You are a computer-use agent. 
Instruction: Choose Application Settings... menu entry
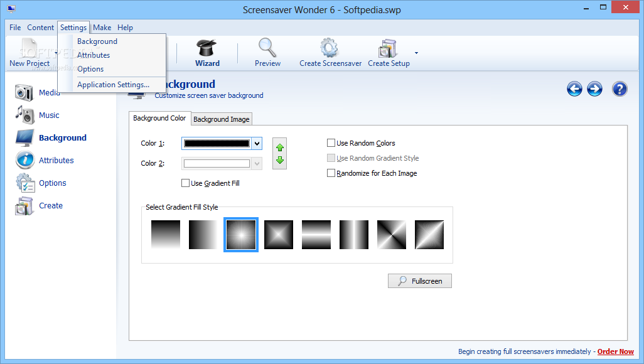[112, 85]
